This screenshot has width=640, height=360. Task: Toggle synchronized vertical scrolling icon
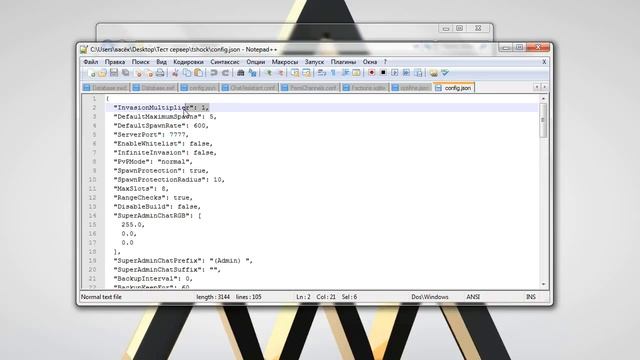click(x=294, y=73)
